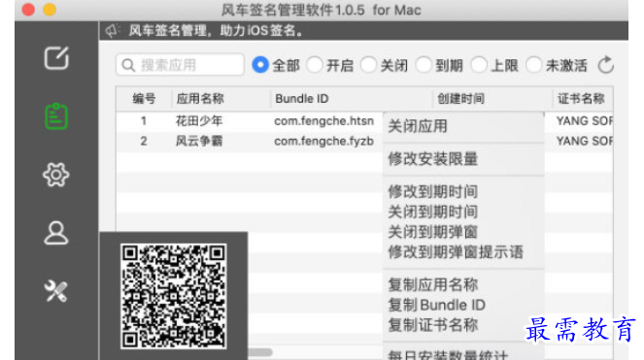This screenshot has width=644, height=360.
Task: Click the 编号 column header
Action: (144, 99)
